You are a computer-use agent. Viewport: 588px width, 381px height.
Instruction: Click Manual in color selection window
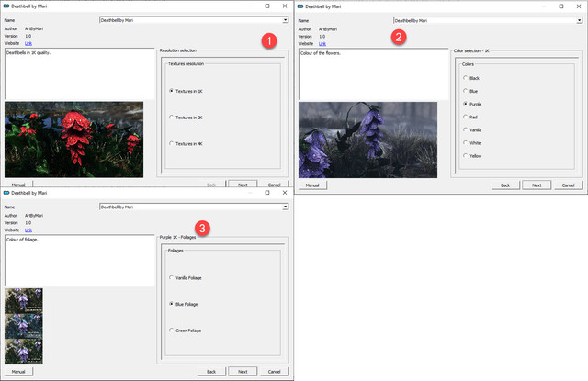coord(312,185)
